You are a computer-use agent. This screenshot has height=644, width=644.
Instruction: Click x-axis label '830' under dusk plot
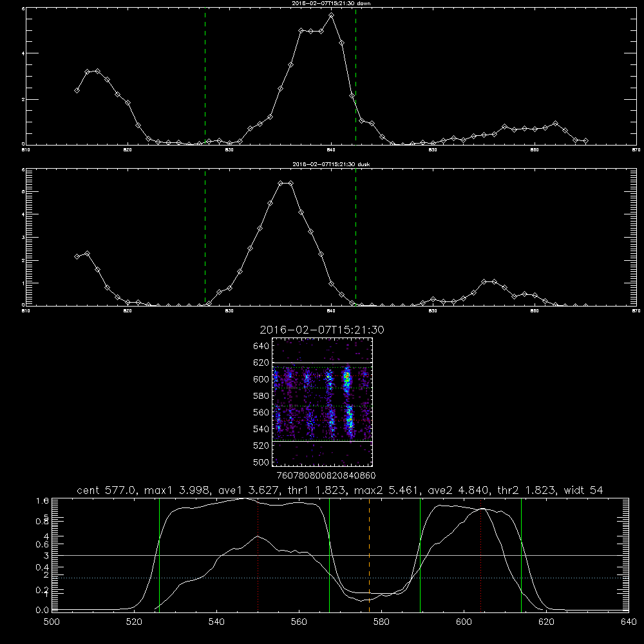[x=229, y=311]
